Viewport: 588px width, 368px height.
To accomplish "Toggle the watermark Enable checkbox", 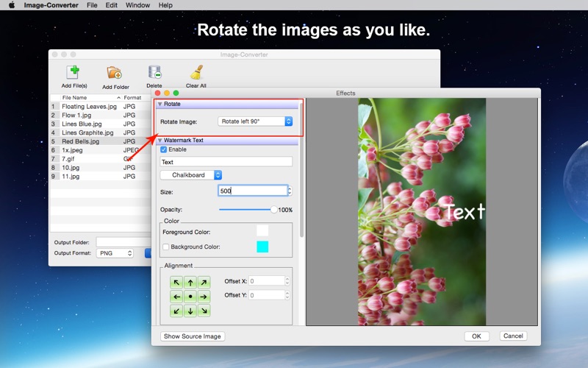I will pyautogui.click(x=163, y=149).
